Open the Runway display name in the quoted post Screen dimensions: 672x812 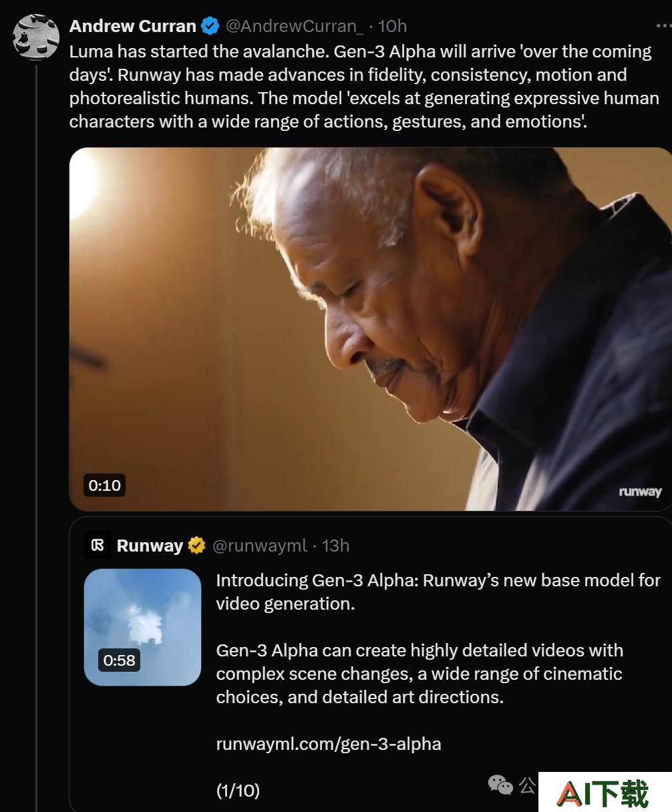click(x=150, y=546)
